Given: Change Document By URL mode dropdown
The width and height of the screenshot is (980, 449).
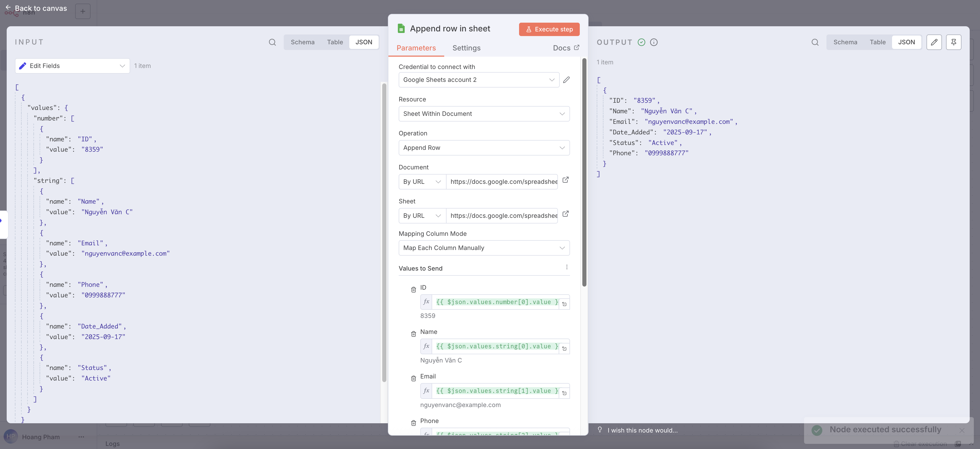Looking at the screenshot, I should point(422,182).
